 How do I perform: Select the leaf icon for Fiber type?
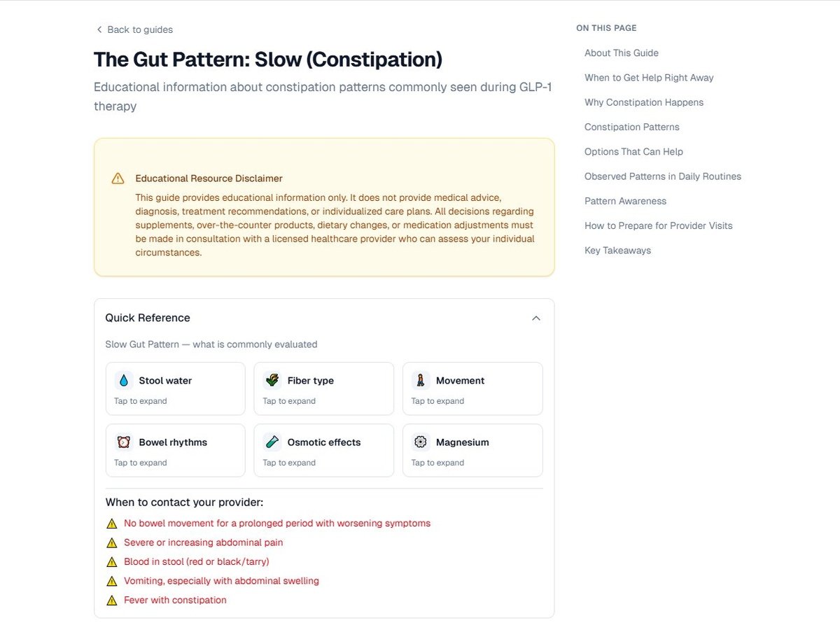tap(272, 380)
